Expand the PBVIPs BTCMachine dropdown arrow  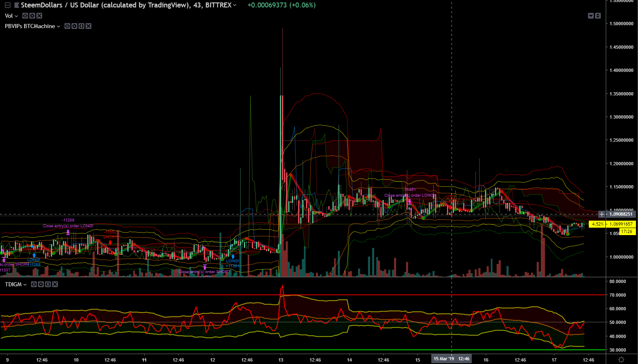[x=59, y=26]
